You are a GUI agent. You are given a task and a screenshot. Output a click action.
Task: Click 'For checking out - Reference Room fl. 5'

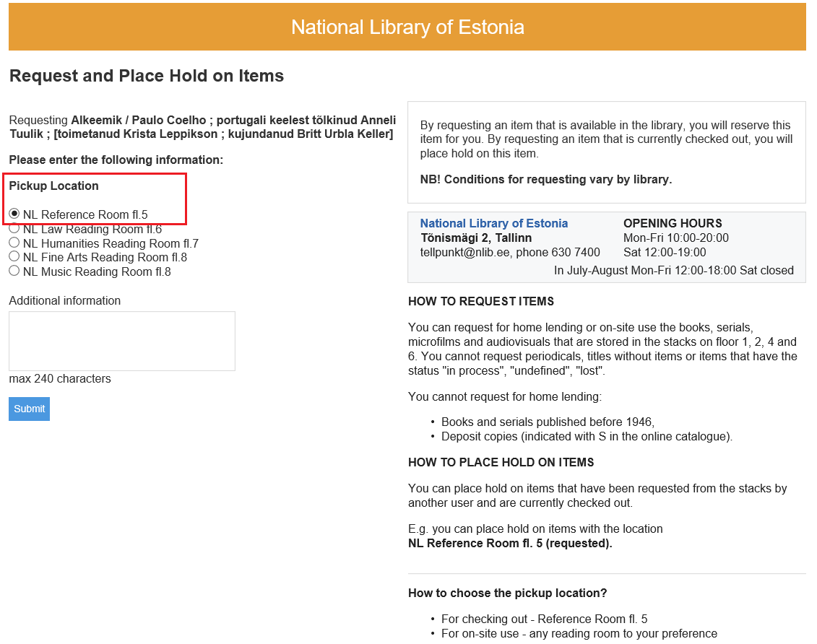pos(545,619)
